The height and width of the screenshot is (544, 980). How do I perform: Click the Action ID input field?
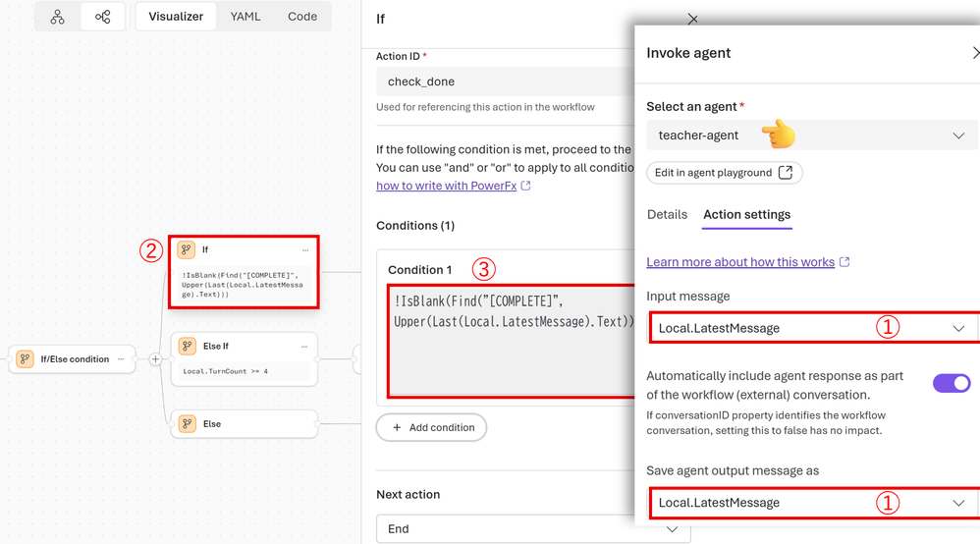[501, 82]
